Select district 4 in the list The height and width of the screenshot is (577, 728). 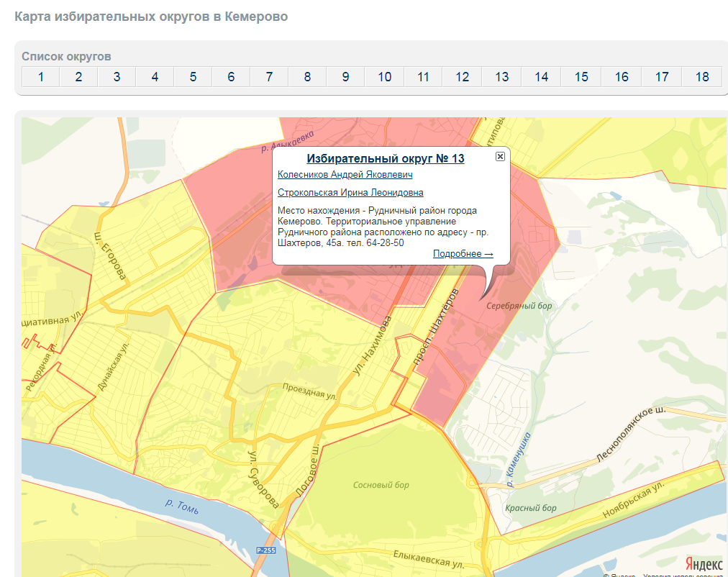(x=155, y=77)
